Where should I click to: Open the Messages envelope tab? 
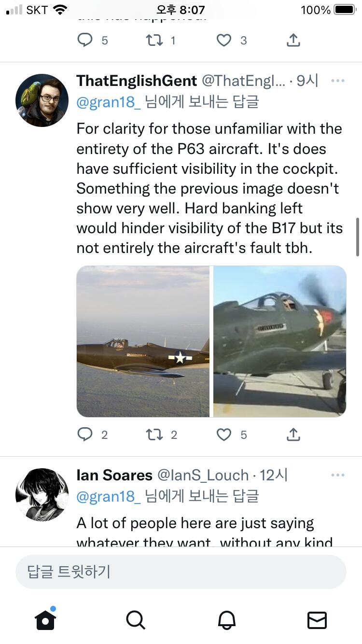pos(317,619)
